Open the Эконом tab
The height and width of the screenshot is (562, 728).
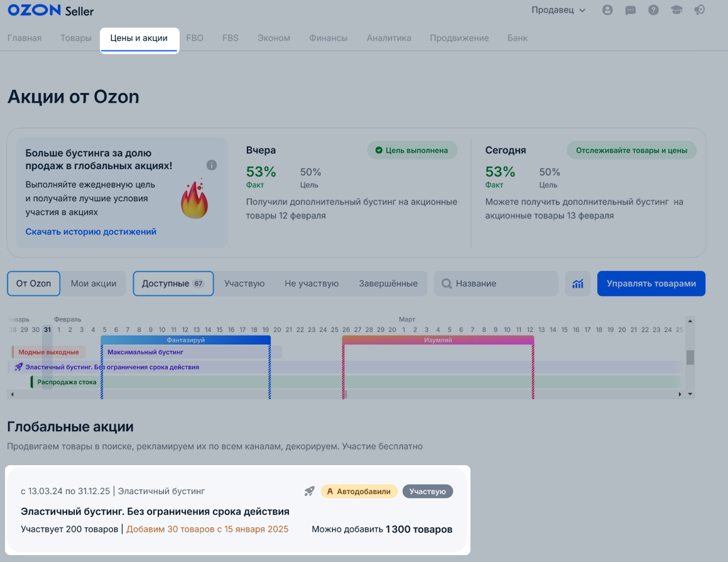point(274,38)
